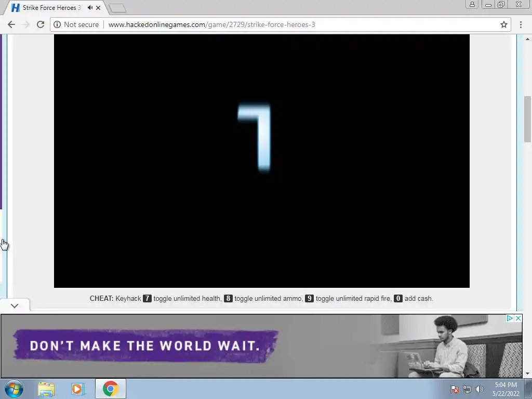Close the Strike Force Heroes 3 tab
Screen dimensions: 532x399
coord(98,7)
